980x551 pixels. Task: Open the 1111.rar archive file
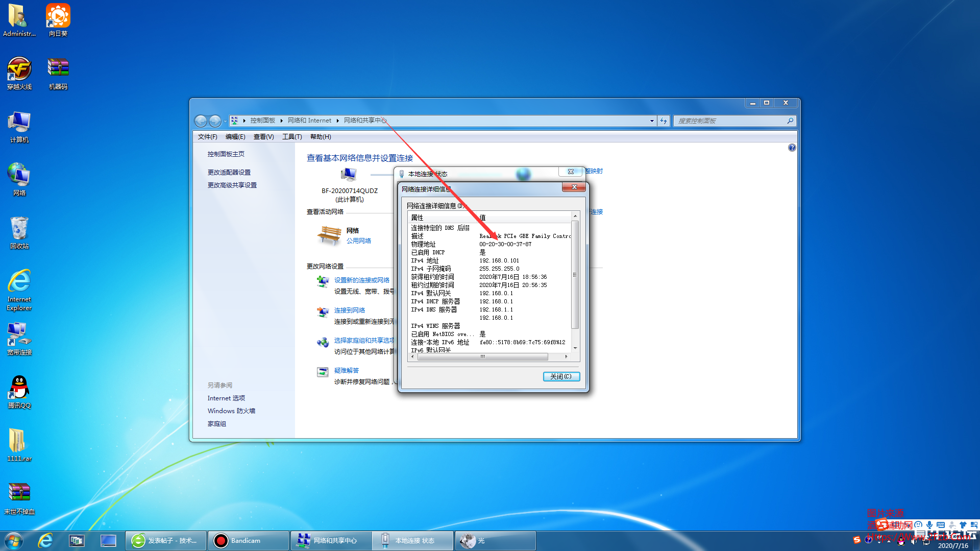(19, 445)
